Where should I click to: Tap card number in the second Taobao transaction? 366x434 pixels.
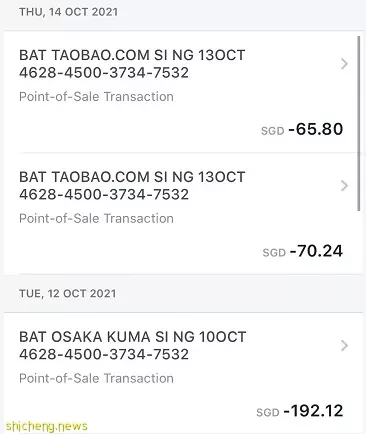104,194
